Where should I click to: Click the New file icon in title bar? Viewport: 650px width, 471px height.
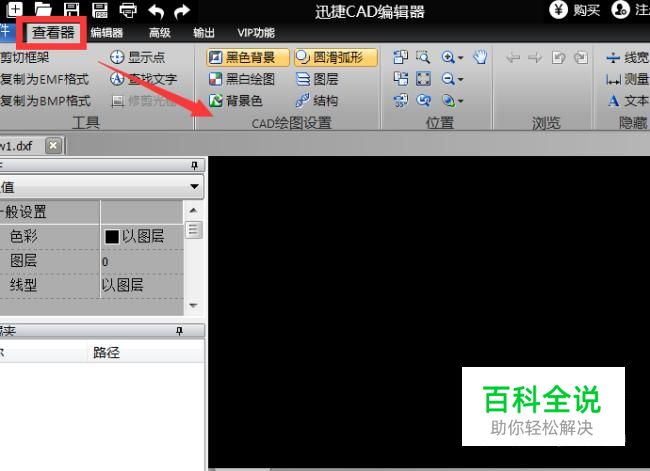(15, 8)
